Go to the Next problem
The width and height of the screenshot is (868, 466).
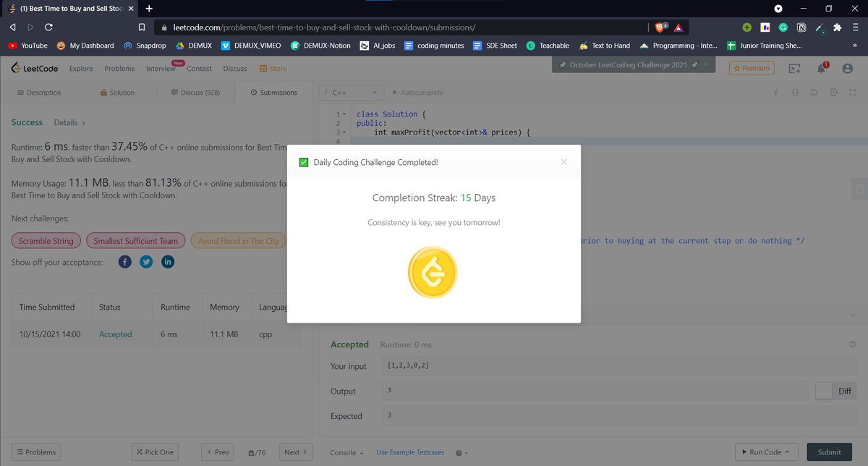297,452
